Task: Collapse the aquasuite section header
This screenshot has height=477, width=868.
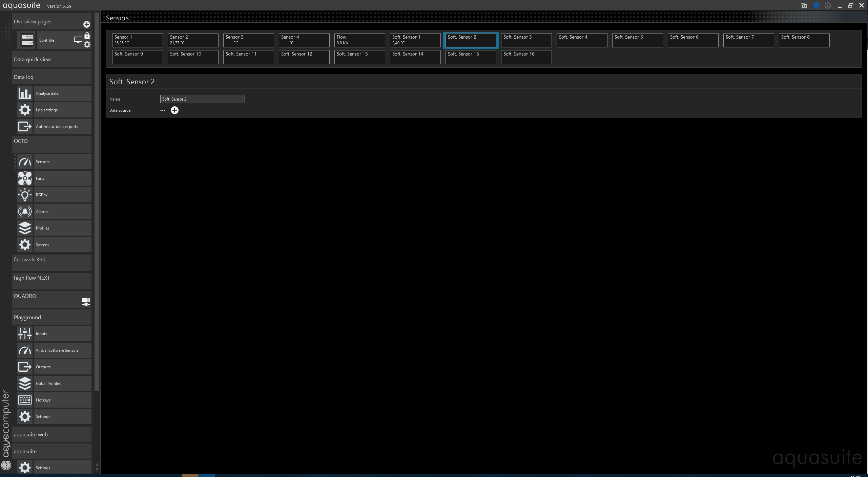Action: click(51, 451)
